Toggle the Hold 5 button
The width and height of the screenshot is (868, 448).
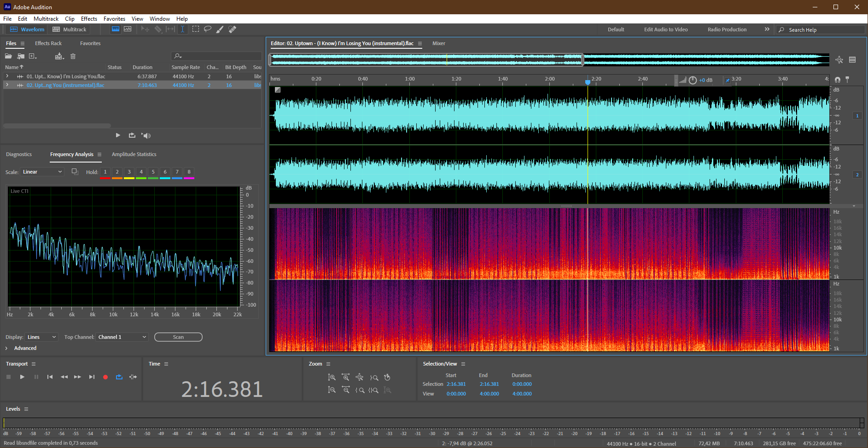click(153, 172)
